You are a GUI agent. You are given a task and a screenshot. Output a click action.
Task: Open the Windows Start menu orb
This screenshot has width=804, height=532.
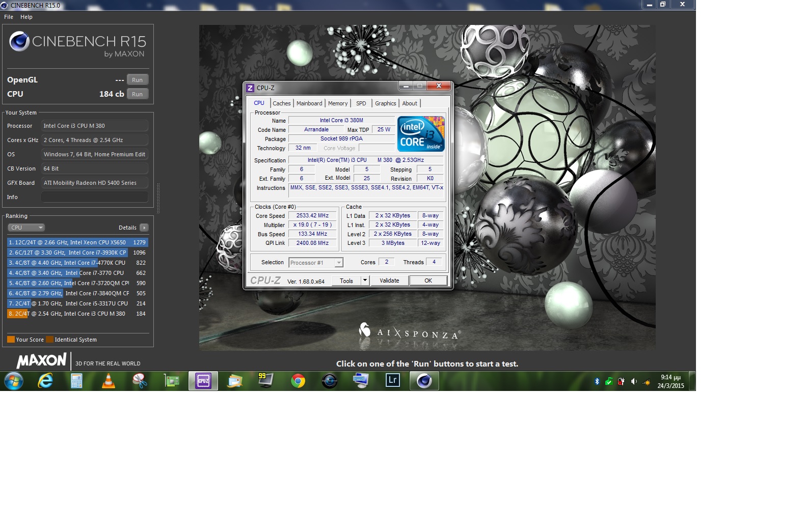coord(14,381)
